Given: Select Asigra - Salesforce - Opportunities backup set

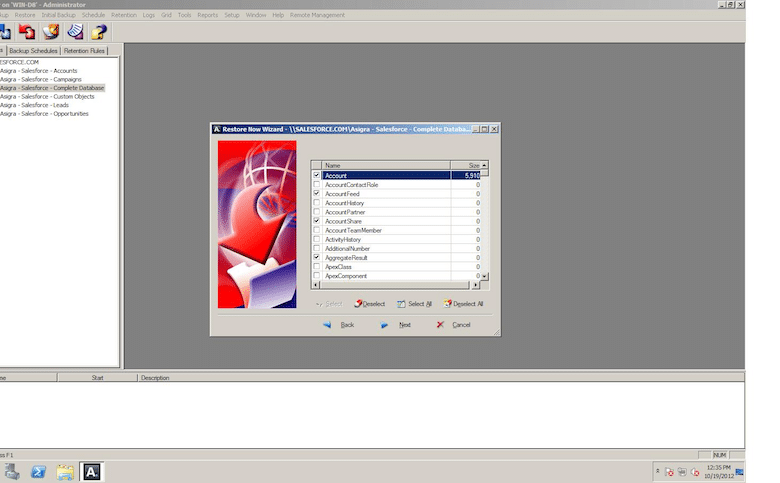Looking at the screenshot, I should coord(44,113).
